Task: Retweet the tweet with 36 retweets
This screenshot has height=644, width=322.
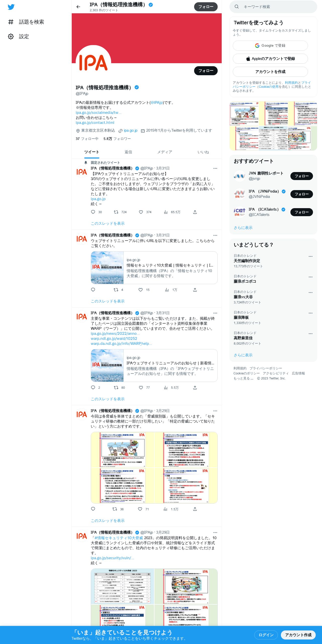Action: click(x=118, y=509)
